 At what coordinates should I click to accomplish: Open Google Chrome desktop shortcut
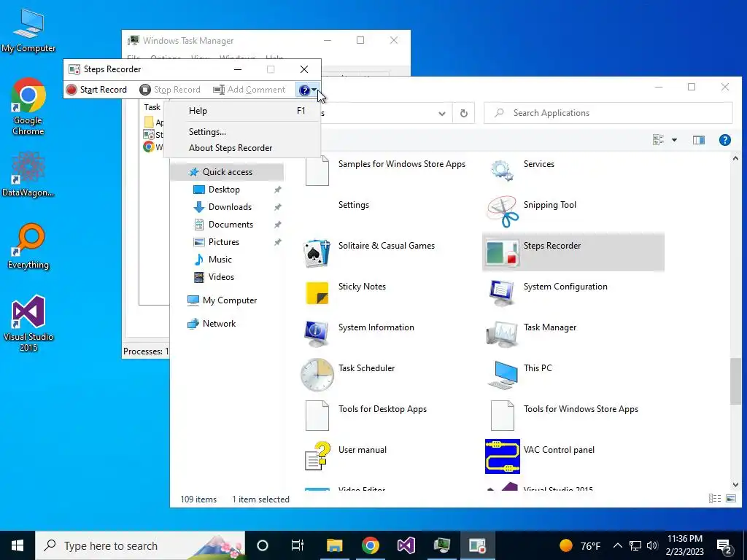28,106
